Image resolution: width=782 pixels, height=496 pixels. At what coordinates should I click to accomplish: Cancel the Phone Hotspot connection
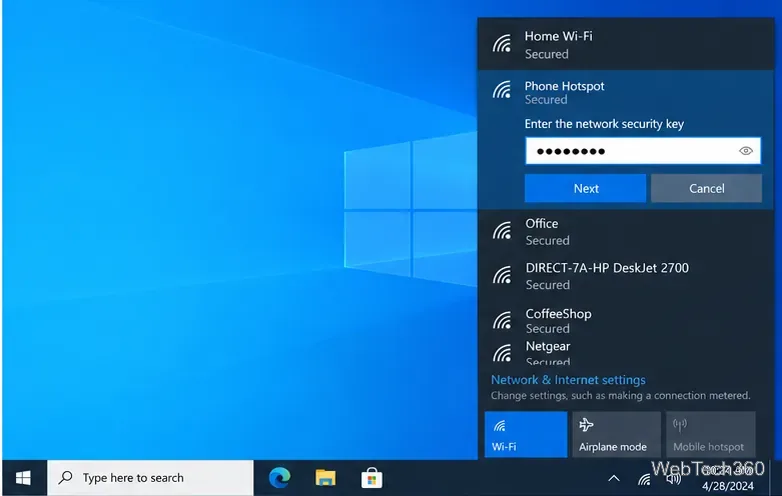706,188
